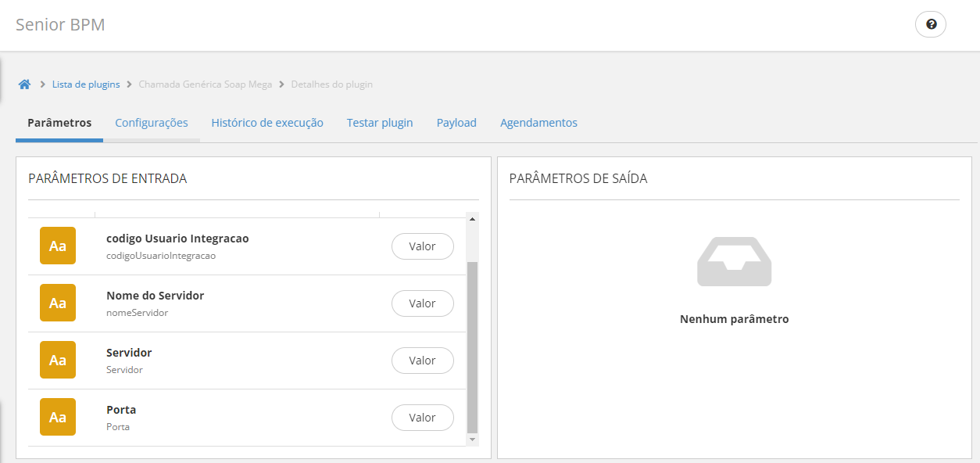Click the bold Servidor parameter name

(x=129, y=353)
